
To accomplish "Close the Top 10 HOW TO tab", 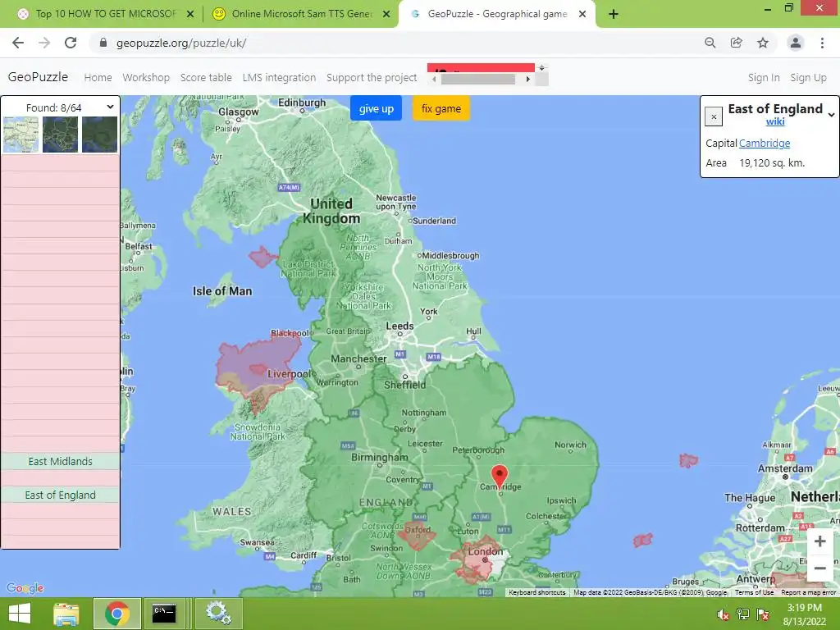I will point(190,14).
